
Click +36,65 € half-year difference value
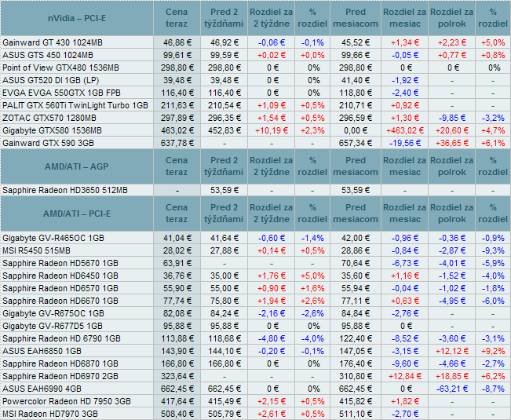[452, 143]
